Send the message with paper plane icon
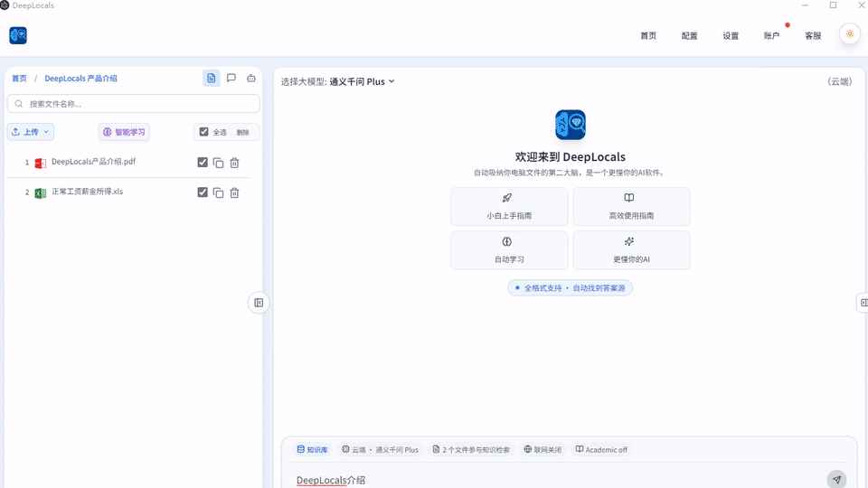Image resolution: width=868 pixels, height=488 pixels. 836,479
